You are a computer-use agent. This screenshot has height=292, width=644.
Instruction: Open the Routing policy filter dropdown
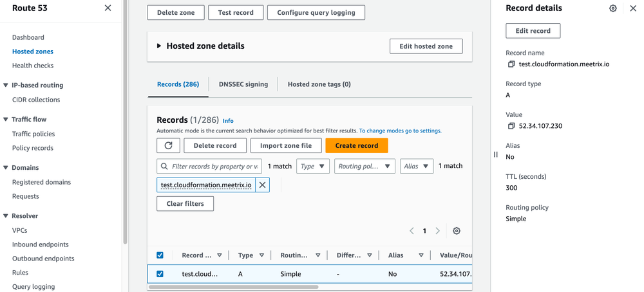click(x=365, y=167)
